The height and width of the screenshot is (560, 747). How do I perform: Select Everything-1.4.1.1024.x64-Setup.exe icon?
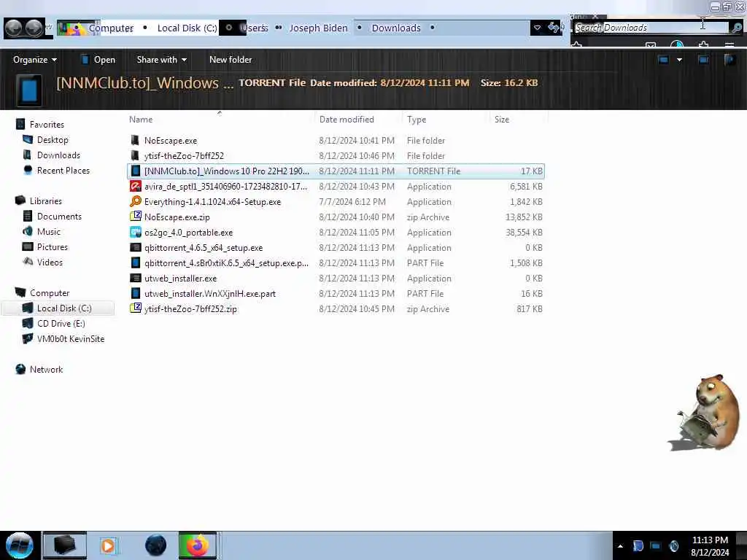tap(135, 201)
